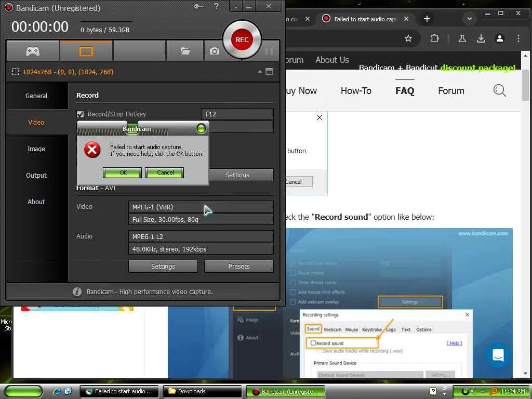Image resolution: width=532 pixels, height=399 pixels.
Task: Click the taskbar clock 11:24 AM
Action: click(512, 391)
